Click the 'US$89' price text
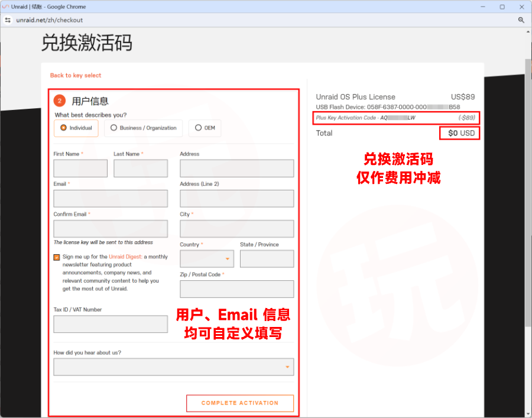This screenshot has height=418, width=532. coord(463,97)
